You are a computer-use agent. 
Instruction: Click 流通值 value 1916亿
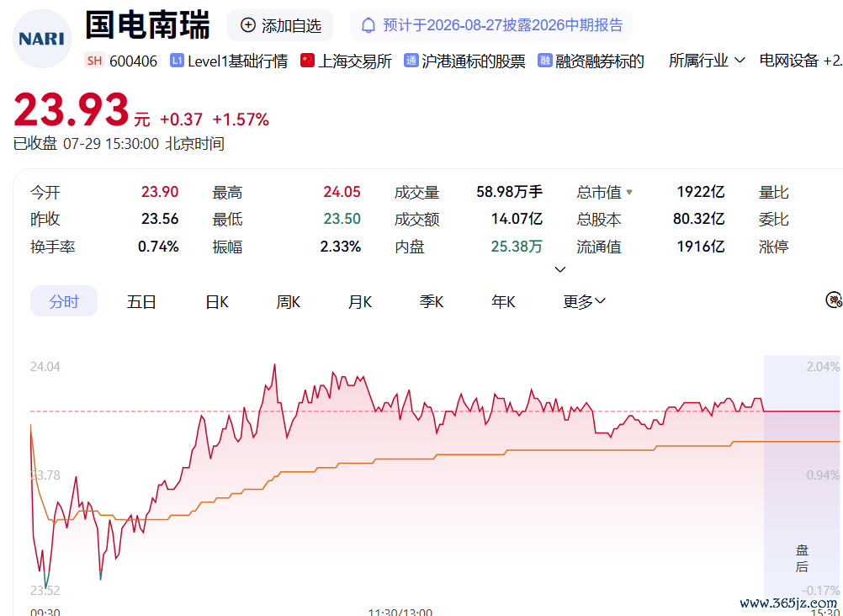(701, 247)
